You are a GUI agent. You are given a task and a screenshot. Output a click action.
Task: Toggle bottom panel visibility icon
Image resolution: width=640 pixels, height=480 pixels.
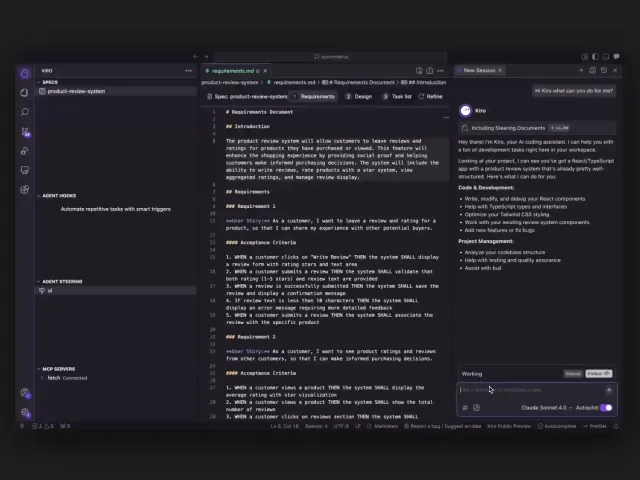pyautogui.click(x=606, y=57)
